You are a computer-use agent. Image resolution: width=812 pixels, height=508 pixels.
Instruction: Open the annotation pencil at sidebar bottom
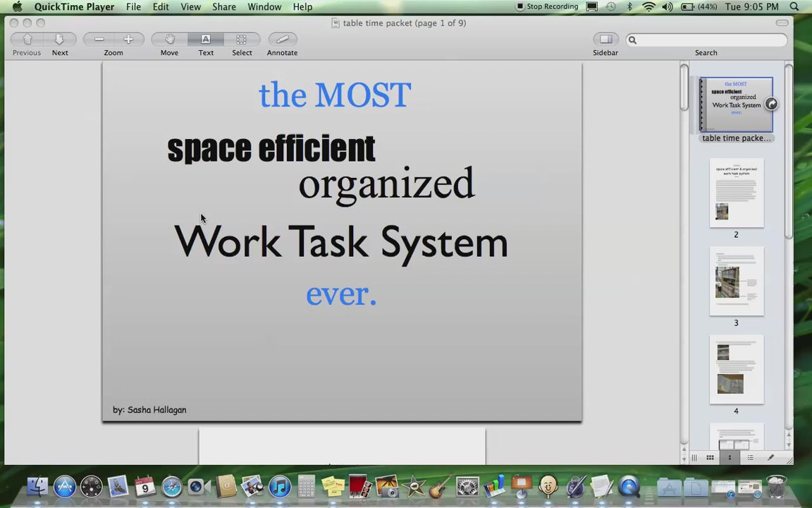(770, 457)
